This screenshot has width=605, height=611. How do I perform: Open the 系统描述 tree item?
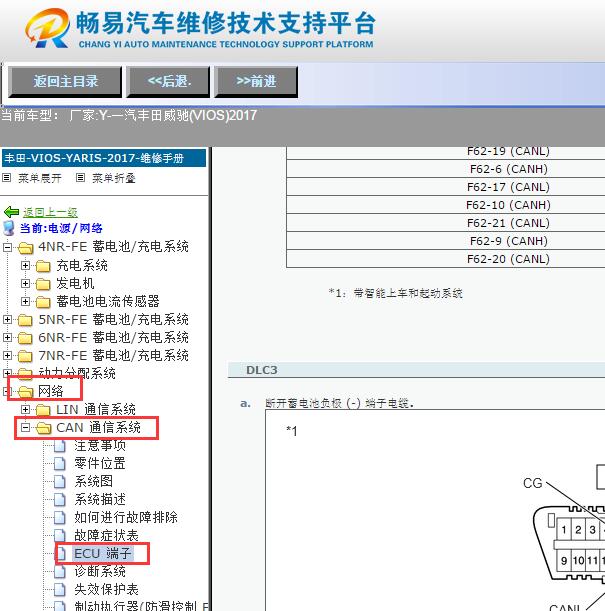pos(100,499)
